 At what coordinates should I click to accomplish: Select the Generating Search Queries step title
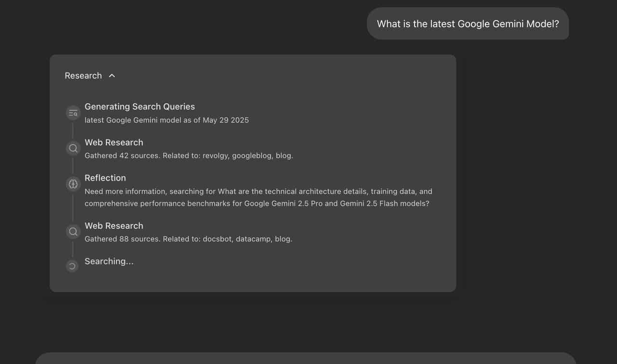140,107
